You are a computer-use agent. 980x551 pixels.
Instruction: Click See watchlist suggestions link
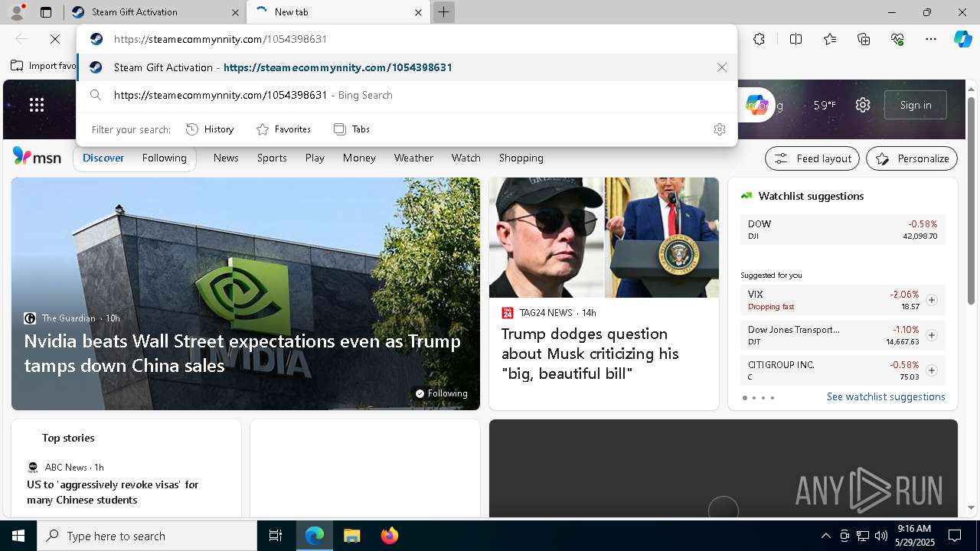[886, 396]
